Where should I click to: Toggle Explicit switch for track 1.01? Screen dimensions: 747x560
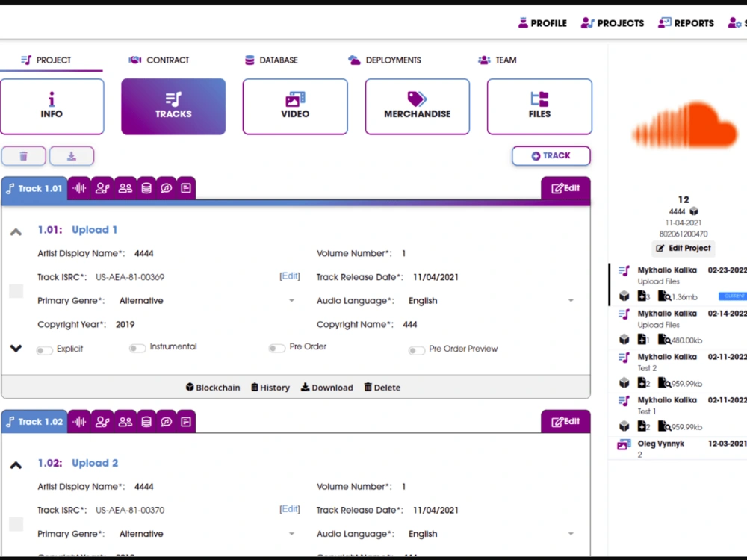44,350
